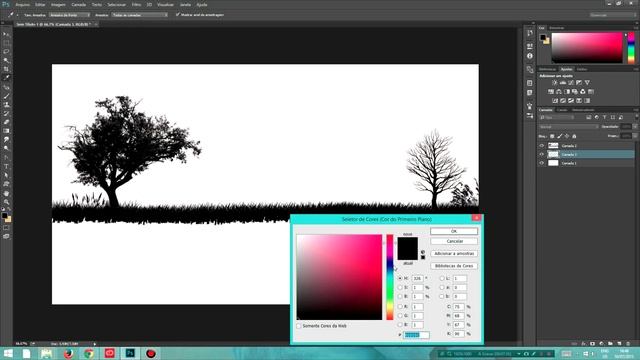The height and width of the screenshot is (360, 640).
Task: Open the Imagem menu
Action: pos(58,4)
